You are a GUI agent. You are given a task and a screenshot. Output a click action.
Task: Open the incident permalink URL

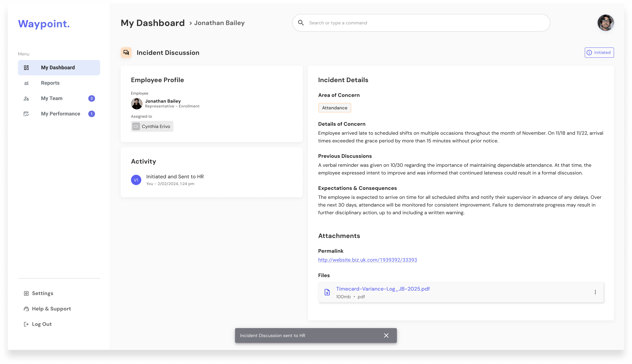(x=367, y=260)
